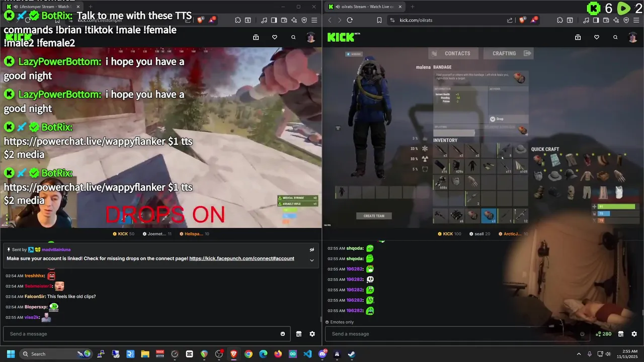644x362 pixels.
Task: Open site settings icon beside kick.com/oilrats
Action: [x=393, y=20]
